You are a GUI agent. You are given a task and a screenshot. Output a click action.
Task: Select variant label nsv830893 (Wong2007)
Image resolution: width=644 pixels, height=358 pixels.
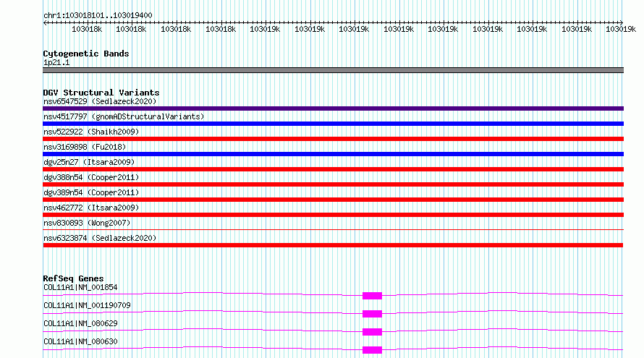click(x=87, y=223)
